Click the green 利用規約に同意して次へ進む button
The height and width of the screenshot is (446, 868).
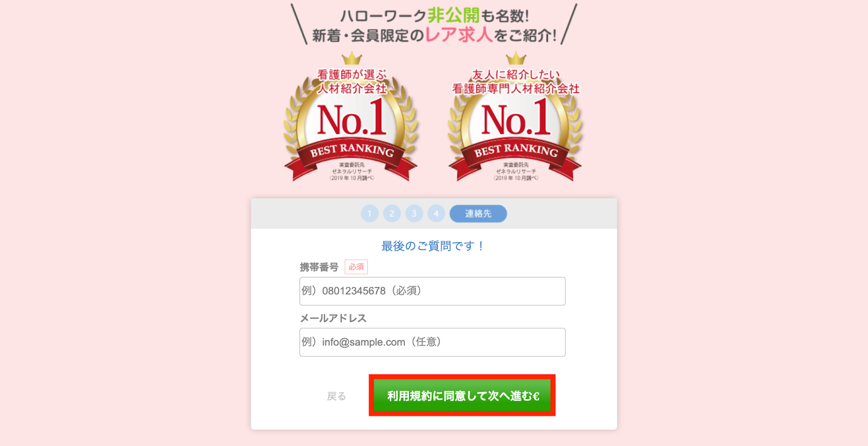click(462, 396)
